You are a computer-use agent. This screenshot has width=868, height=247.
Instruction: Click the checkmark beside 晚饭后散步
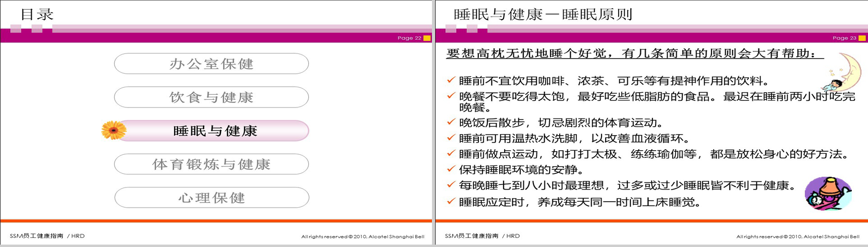[451, 121]
